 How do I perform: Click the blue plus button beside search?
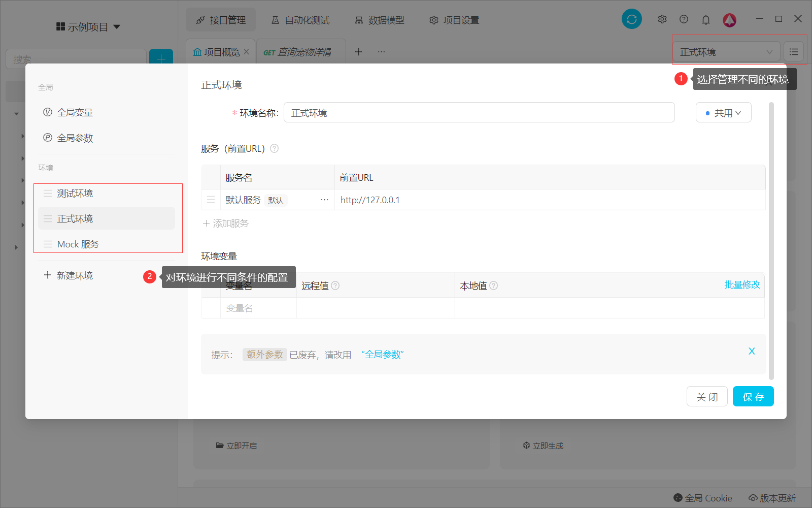161,58
